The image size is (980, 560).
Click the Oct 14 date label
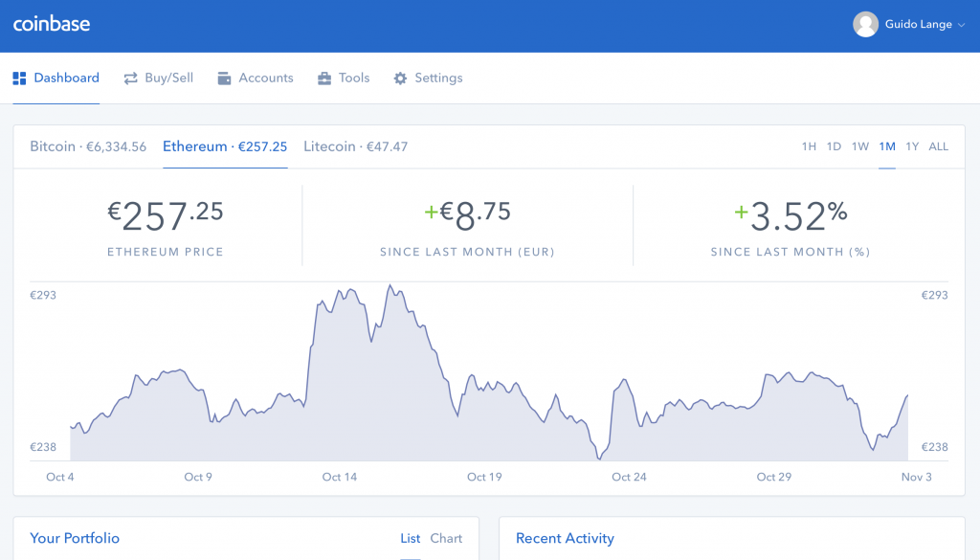click(x=340, y=477)
